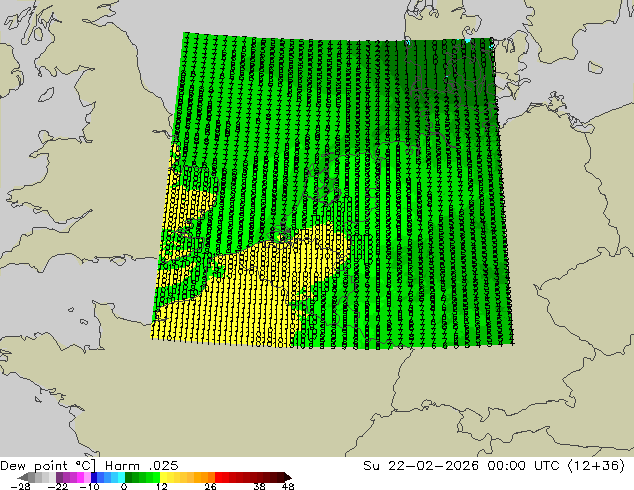Click the gray left arrow end of legend

point(23,477)
